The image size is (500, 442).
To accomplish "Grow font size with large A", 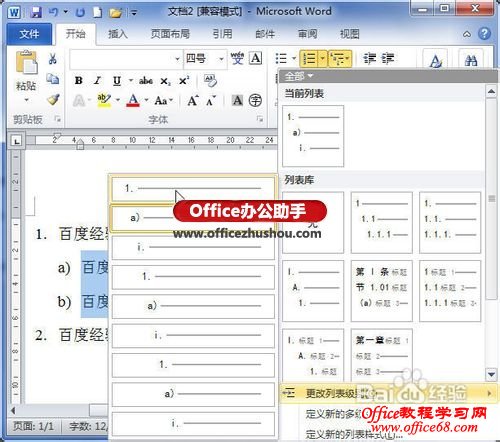I will [193, 100].
